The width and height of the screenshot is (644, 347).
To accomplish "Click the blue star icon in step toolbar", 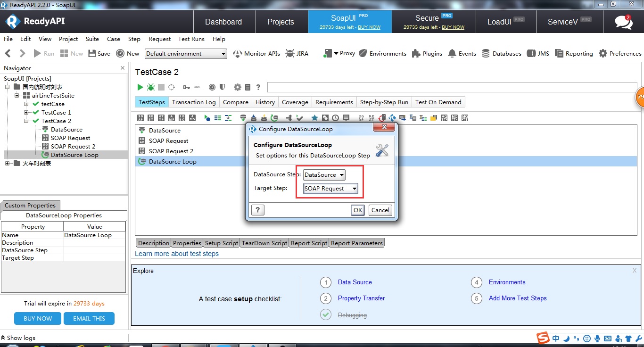I will point(314,118).
